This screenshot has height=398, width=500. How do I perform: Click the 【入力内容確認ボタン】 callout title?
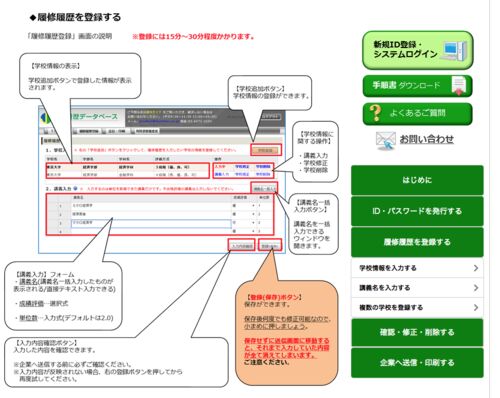tap(46, 343)
